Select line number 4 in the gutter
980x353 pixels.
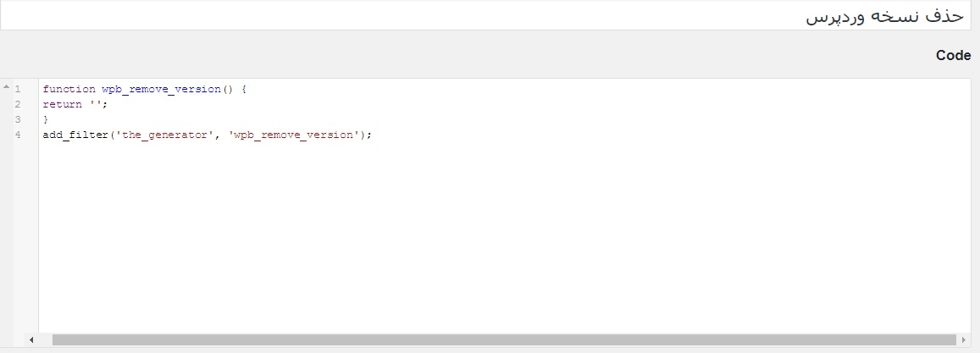[18, 135]
